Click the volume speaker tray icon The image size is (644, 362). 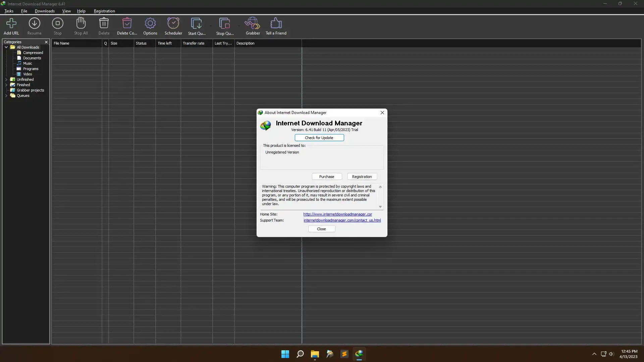point(611,354)
